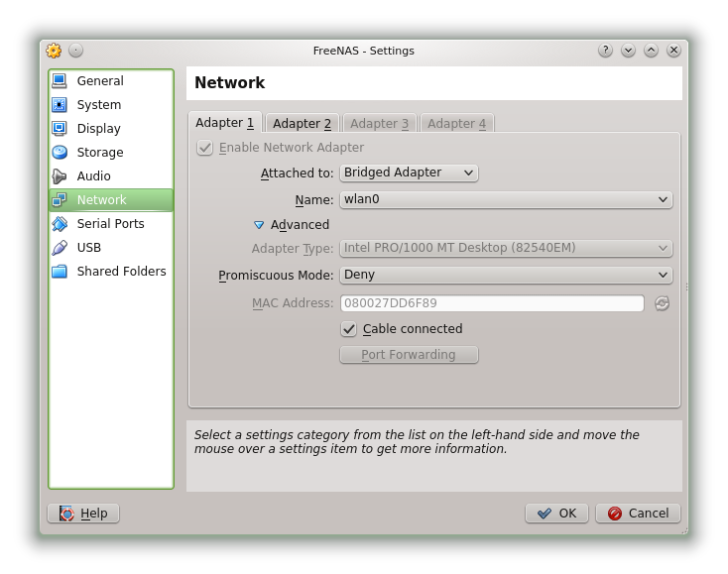Click the USB plug icon
This screenshot has width=728, height=574.
[x=59, y=247]
